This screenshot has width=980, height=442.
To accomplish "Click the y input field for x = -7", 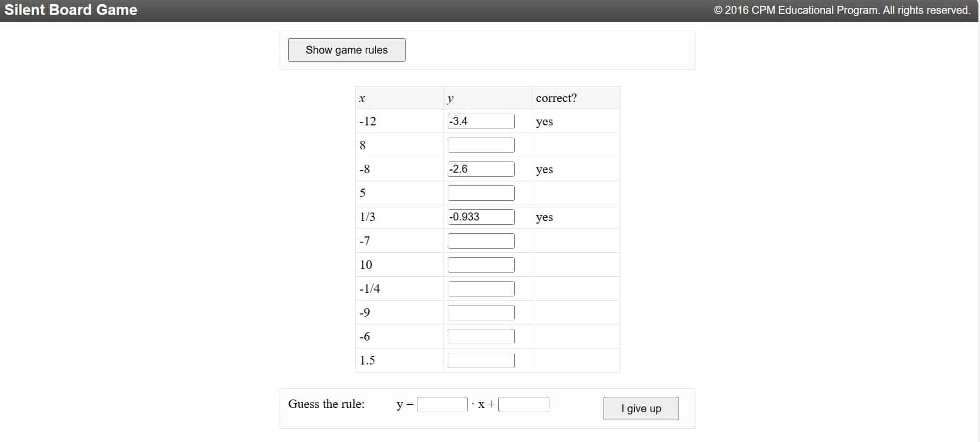I will pos(481,240).
